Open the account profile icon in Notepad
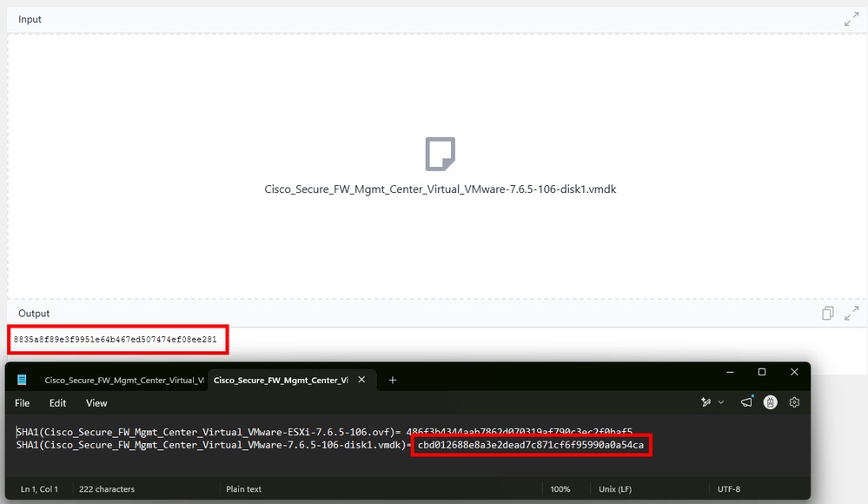The width and height of the screenshot is (868, 504). click(x=770, y=402)
